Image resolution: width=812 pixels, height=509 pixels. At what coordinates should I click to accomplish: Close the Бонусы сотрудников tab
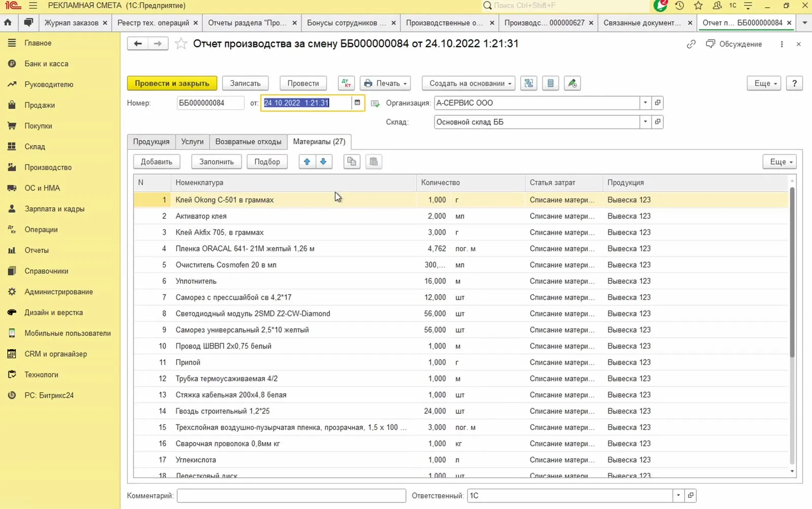point(393,23)
